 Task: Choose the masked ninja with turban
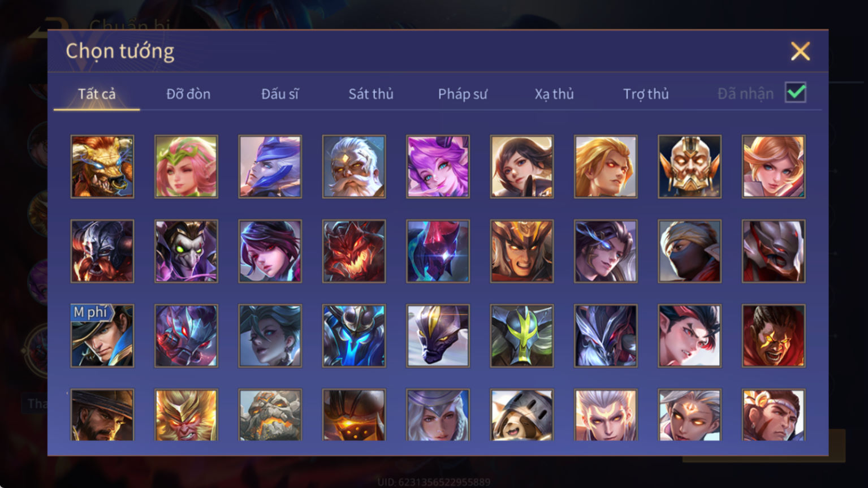[x=689, y=251]
